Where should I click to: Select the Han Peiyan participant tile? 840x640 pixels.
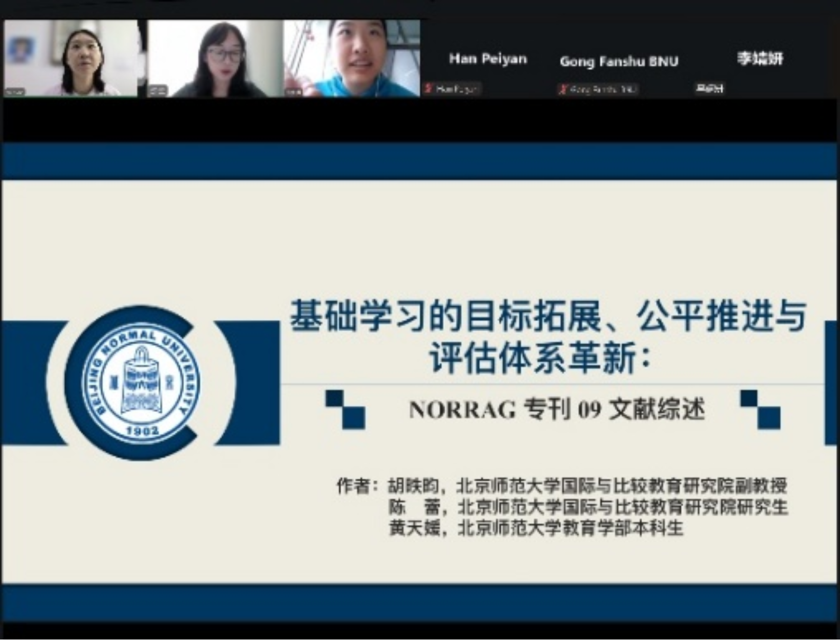point(488,59)
